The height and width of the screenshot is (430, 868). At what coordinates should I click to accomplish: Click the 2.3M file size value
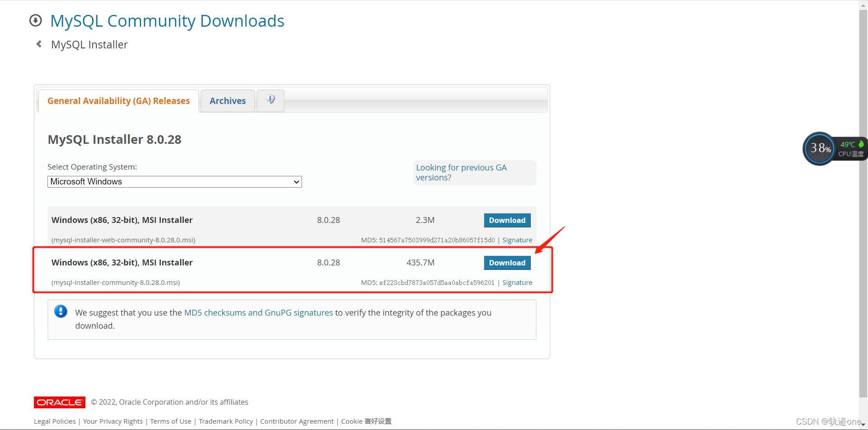pos(425,220)
